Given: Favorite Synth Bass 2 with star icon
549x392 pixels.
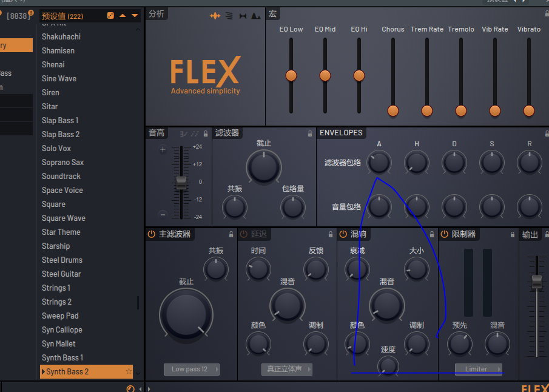Looking at the screenshot, I should 129,371.
